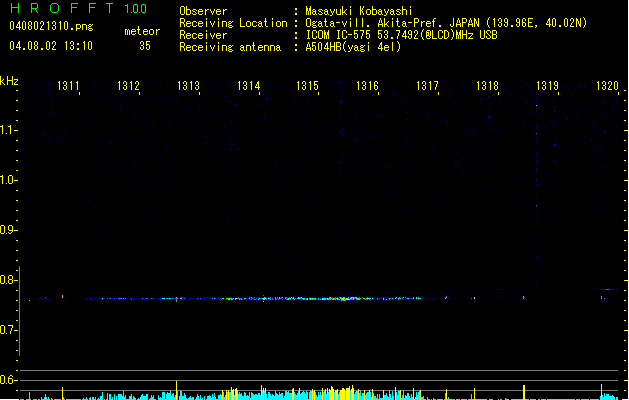629x400 pixels.
Task: Select the file name 0408021310.png
Action: (x=51, y=26)
